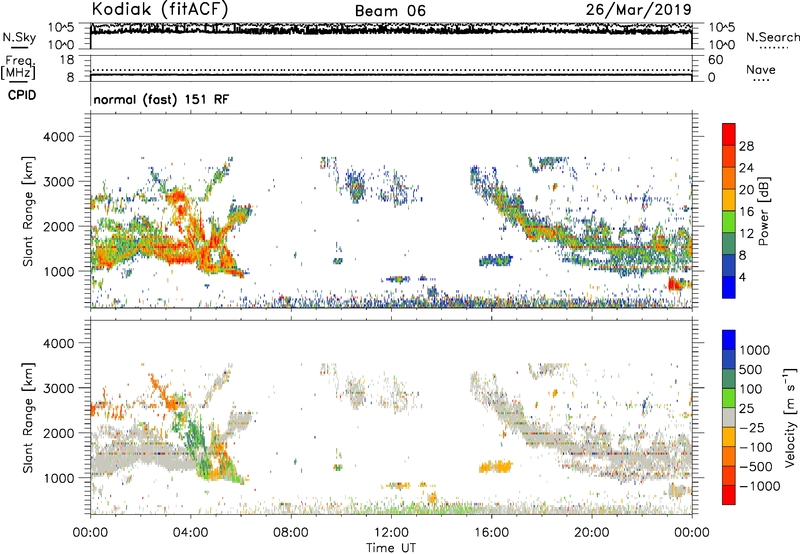Click the red power patch near 23:30 at 700 km
The height and width of the screenshot is (554, 800).
point(675,283)
